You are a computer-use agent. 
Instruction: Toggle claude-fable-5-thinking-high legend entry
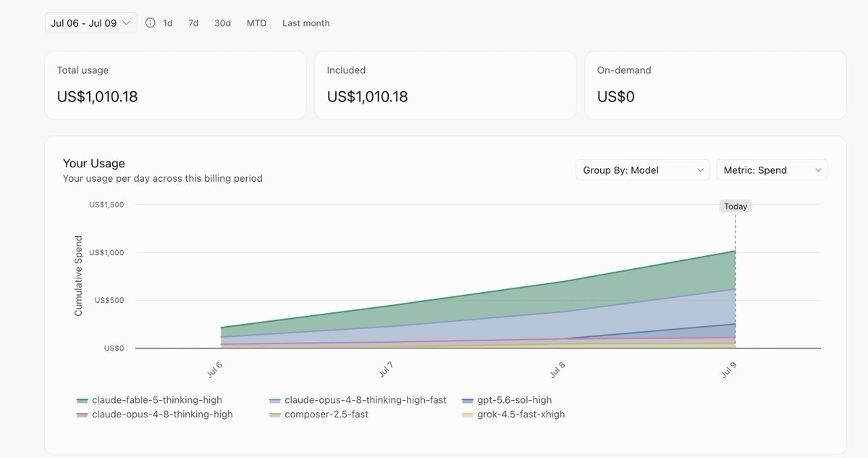pos(149,400)
